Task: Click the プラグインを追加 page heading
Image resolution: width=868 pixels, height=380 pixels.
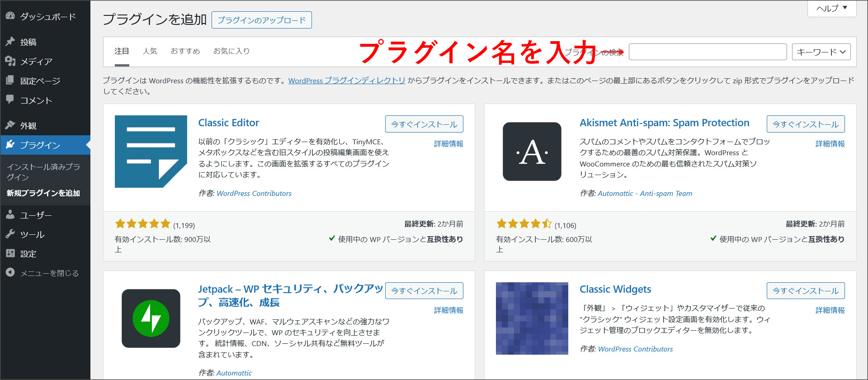Action: 155,19
